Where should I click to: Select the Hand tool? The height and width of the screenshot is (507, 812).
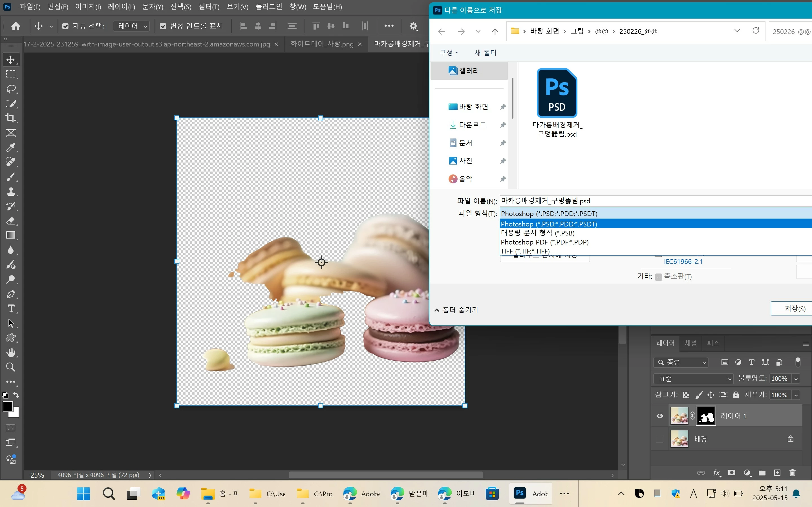(11, 352)
